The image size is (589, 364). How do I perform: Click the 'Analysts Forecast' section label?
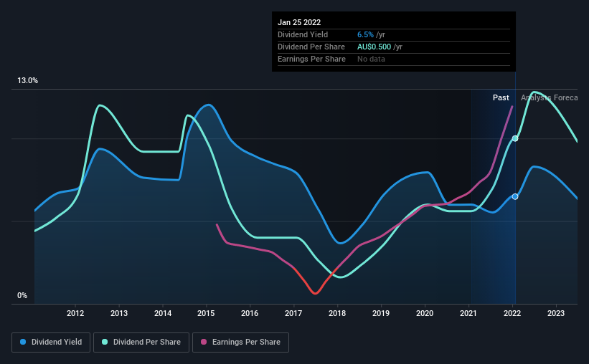[x=549, y=97]
